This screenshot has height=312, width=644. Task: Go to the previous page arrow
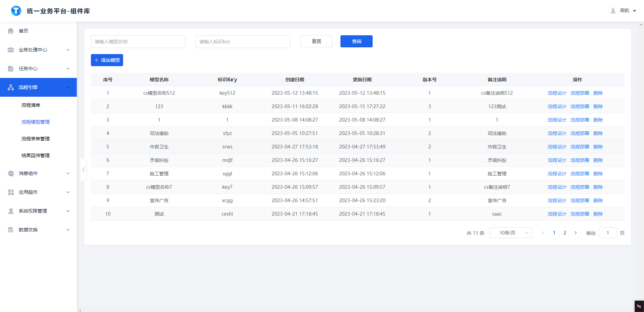tap(543, 233)
